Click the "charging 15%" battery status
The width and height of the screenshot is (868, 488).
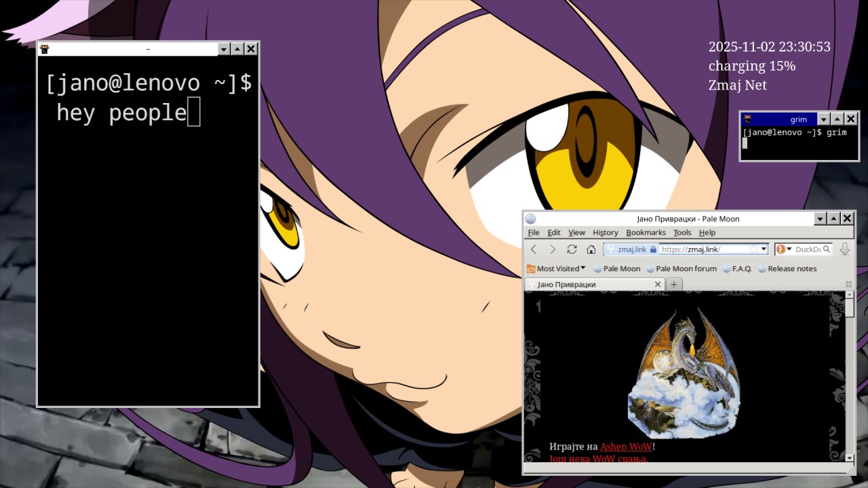tap(752, 66)
